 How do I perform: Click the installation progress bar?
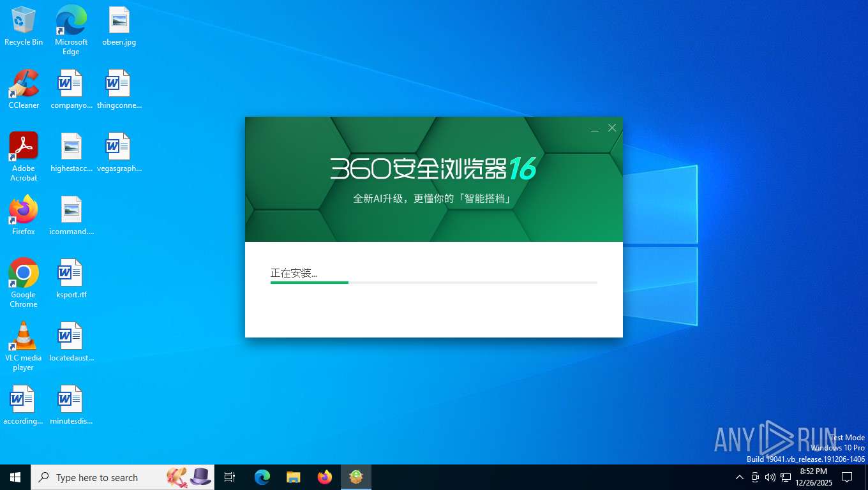[434, 282]
